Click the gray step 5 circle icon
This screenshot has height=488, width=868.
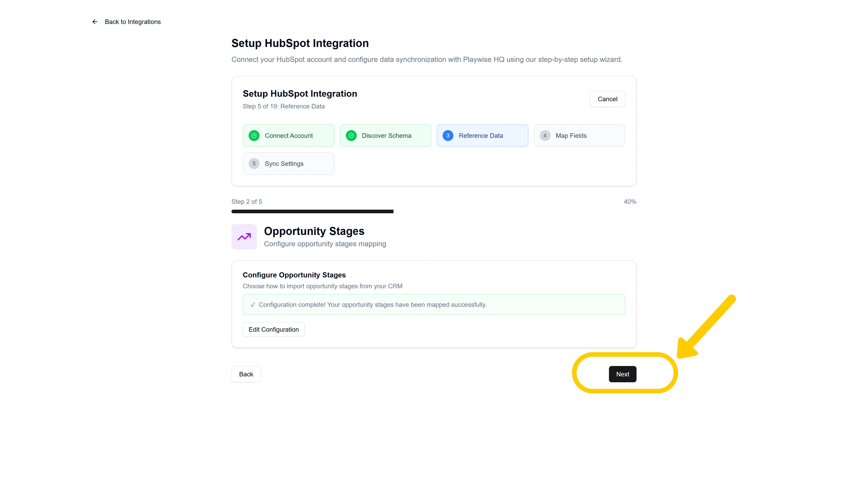coord(254,164)
